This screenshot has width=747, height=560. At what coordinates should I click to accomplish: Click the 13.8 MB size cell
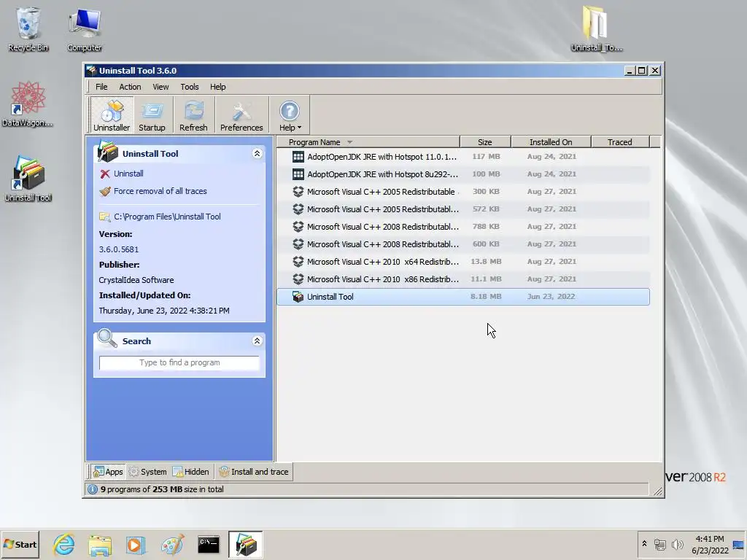(x=486, y=262)
